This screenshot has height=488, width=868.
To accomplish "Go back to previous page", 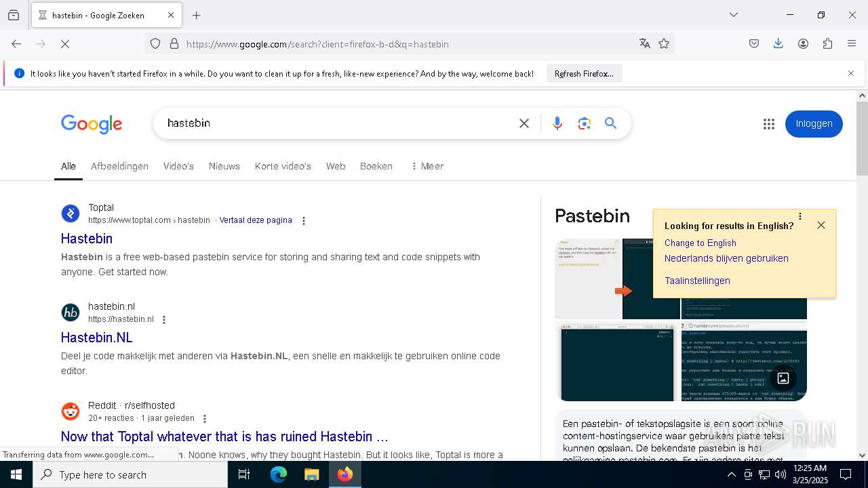I will coord(16,44).
